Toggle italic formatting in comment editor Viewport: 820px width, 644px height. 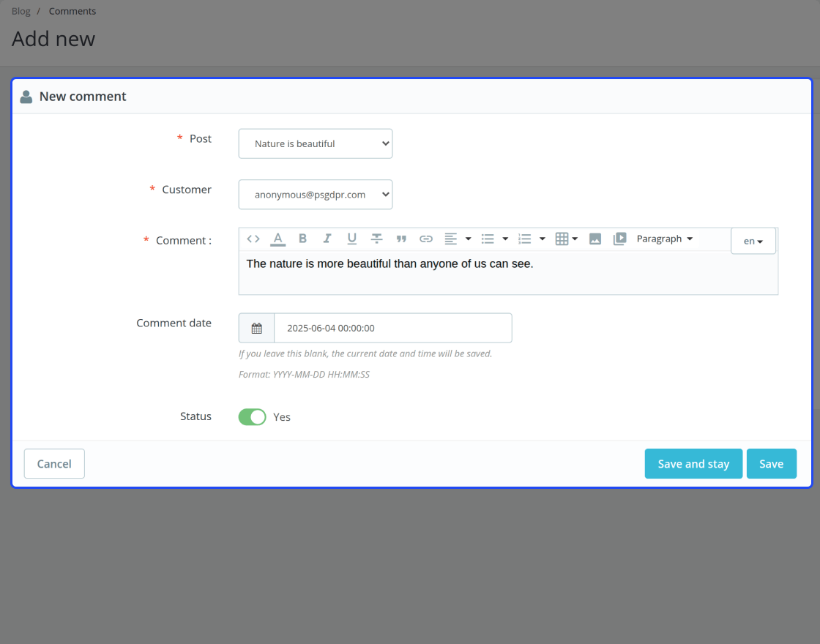327,239
